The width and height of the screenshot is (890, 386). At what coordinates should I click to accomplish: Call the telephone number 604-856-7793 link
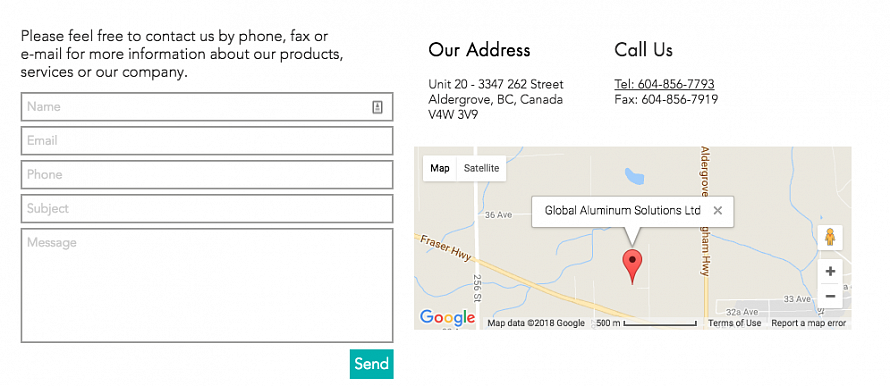pyautogui.click(x=664, y=84)
